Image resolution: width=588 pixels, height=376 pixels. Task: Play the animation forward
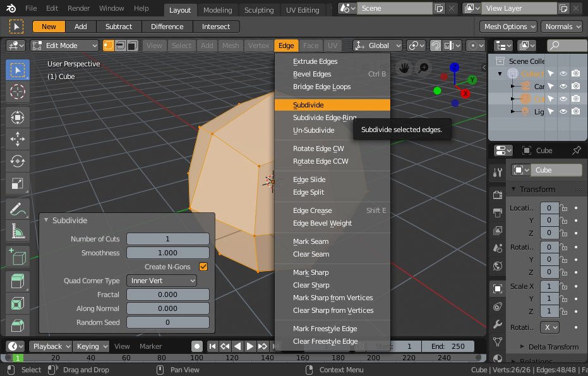(x=250, y=346)
